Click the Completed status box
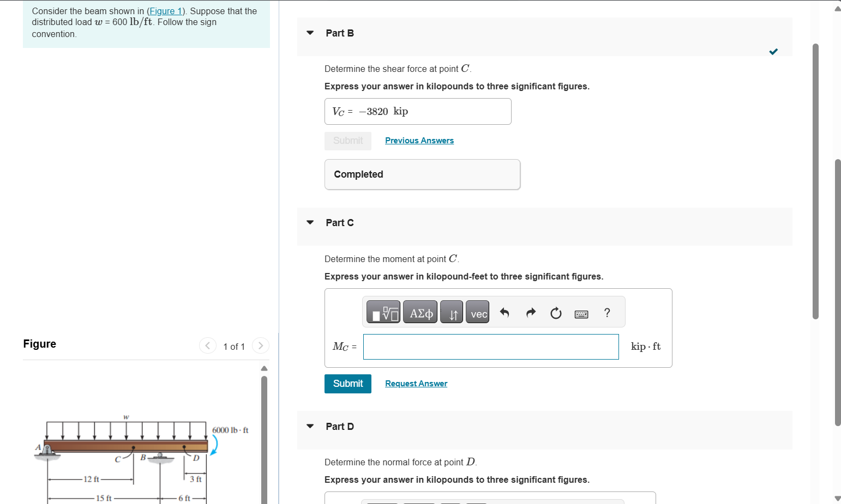The width and height of the screenshot is (841, 504). (422, 174)
